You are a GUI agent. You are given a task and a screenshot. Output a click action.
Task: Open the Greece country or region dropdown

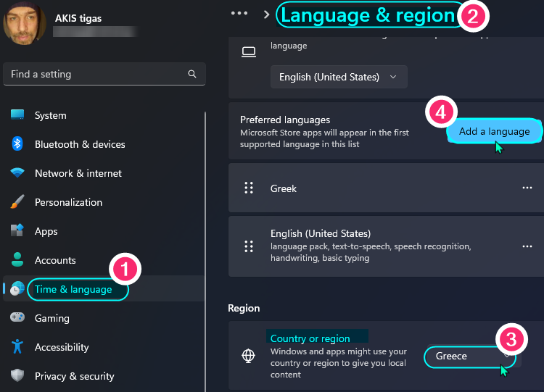pyautogui.click(x=469, y=356)
